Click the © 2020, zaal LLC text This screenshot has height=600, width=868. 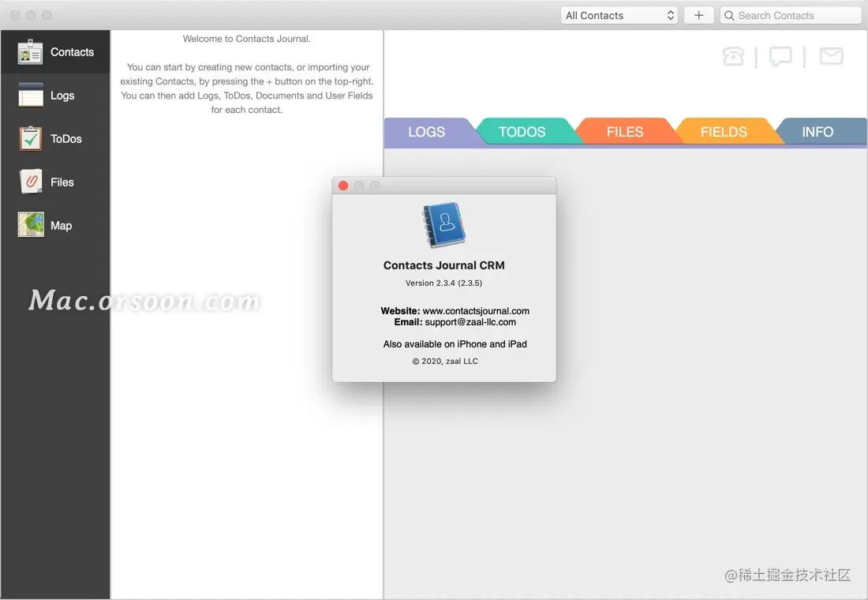tap(445, 362)
